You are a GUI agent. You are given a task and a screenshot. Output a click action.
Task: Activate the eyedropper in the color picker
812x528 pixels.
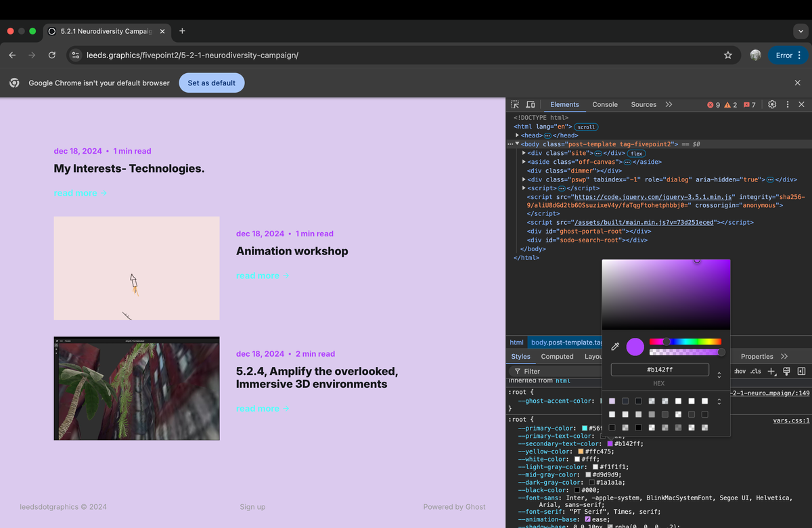pyautogui.click(x=614, y=347)
